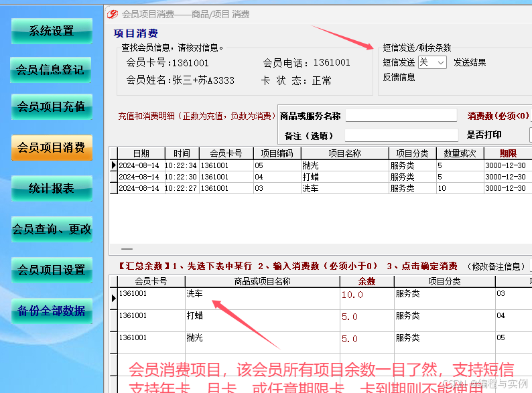Viewport: 532px width, 393px height.
Task: Open 会员信息登记 page
Action: [50, 70]
